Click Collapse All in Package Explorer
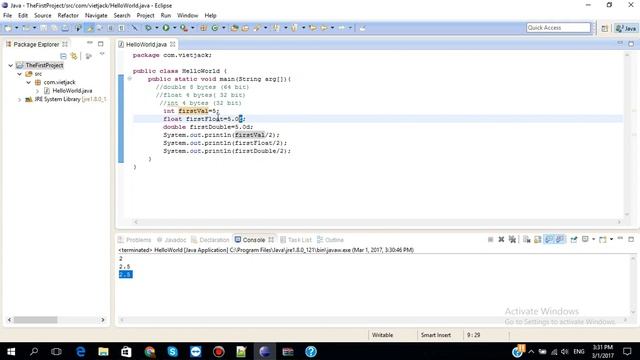The width and height of the screenshot is (640, 360). click(63, 56)
